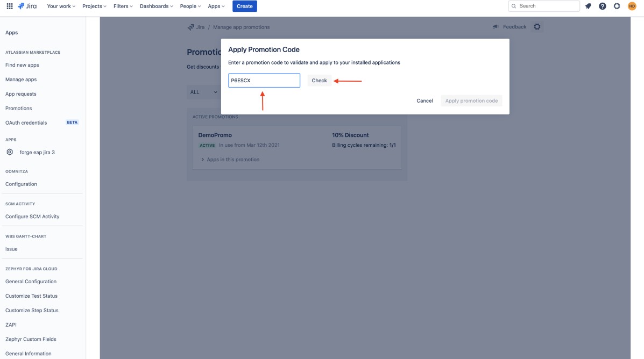Click the Jira logo in the navigation bar
Screen dimensions: 644x359
click(26, 6)
